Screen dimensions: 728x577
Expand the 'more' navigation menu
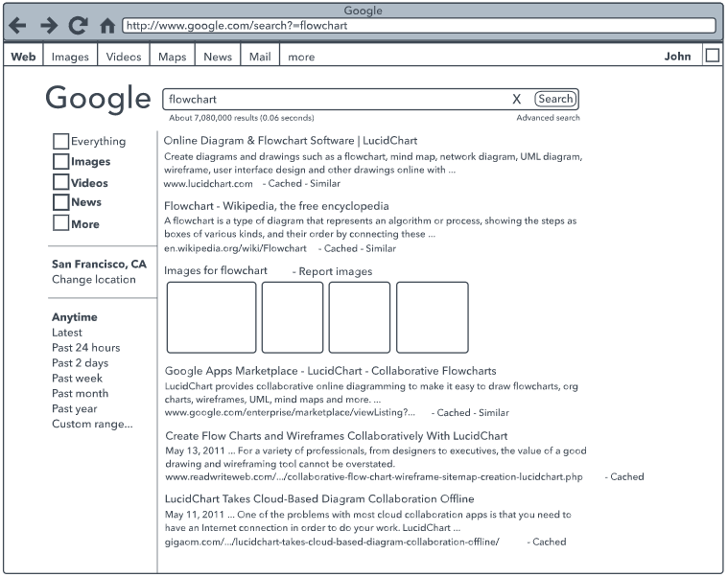[x=301, y=57]
